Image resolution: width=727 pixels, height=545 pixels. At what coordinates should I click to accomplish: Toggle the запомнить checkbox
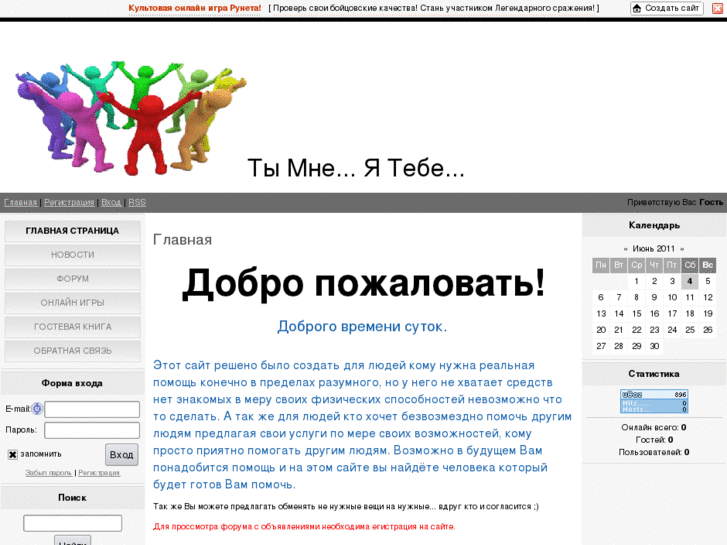[x=13, y=455]
